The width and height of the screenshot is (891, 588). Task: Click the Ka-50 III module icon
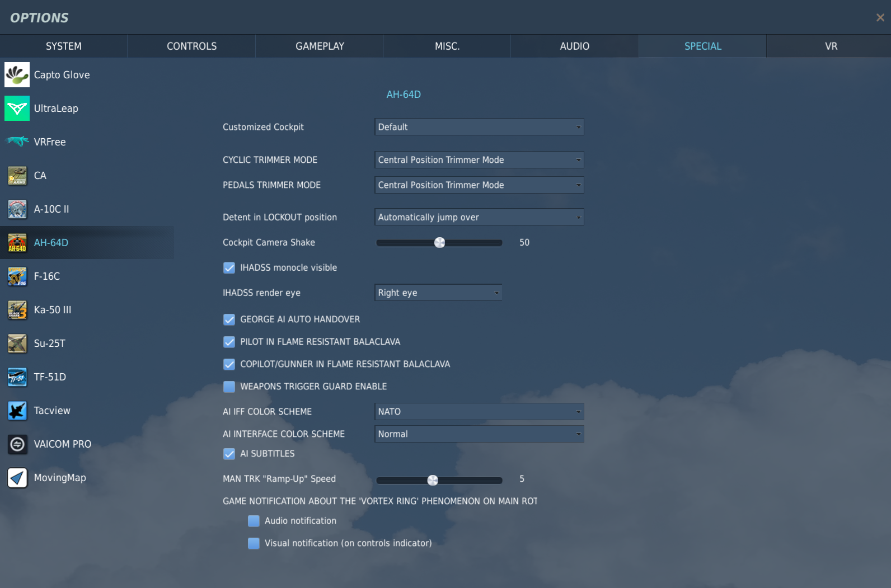tap(17, 310)
